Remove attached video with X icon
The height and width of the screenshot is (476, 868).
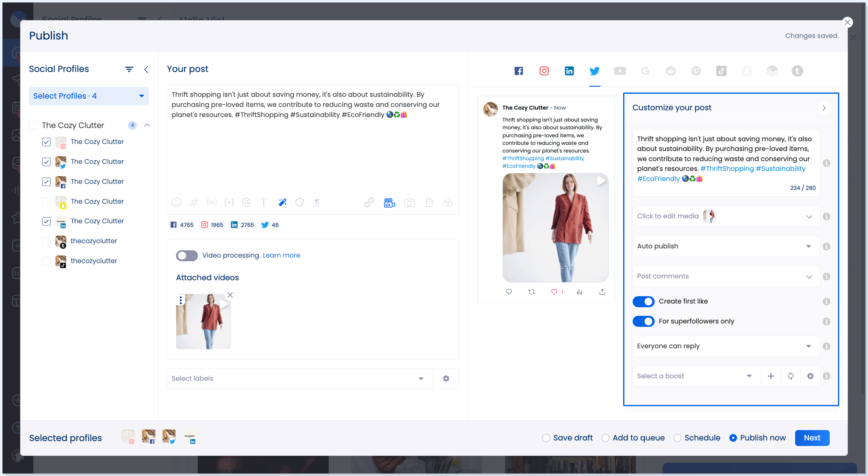coord(230,295)
